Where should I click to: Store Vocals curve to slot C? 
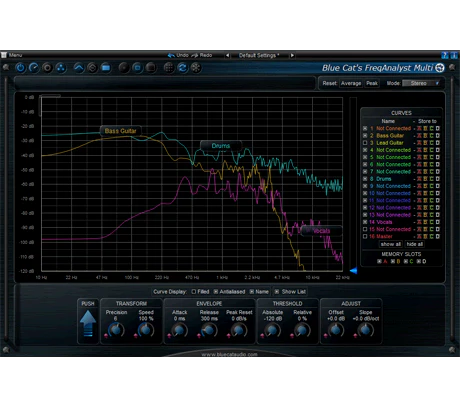431,222
